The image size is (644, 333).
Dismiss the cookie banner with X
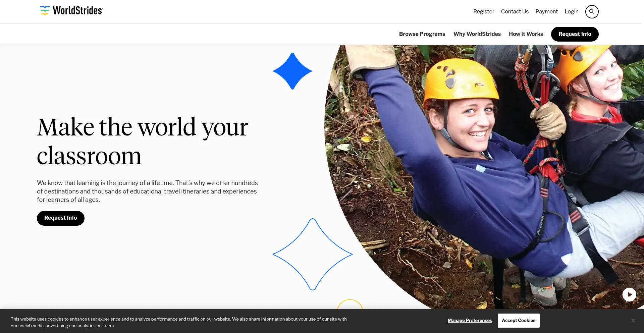[x=633, y=321]
